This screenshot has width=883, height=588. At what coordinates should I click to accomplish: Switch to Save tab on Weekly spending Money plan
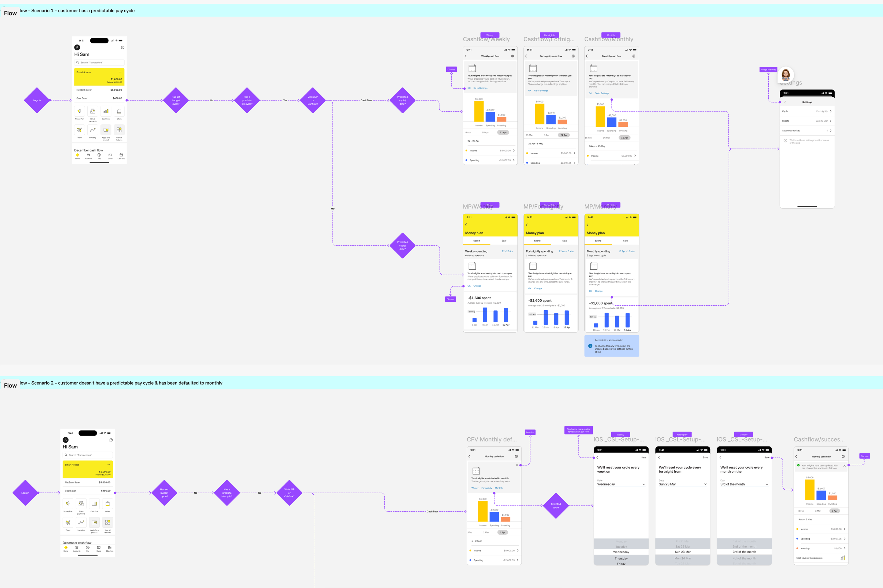click(x=504, y=241)
